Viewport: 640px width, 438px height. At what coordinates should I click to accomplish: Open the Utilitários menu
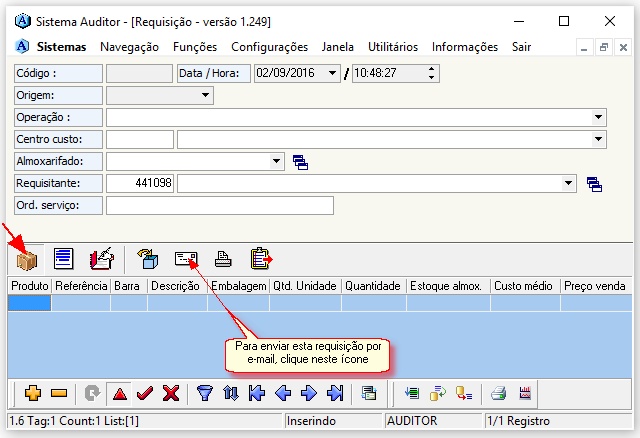393,47
